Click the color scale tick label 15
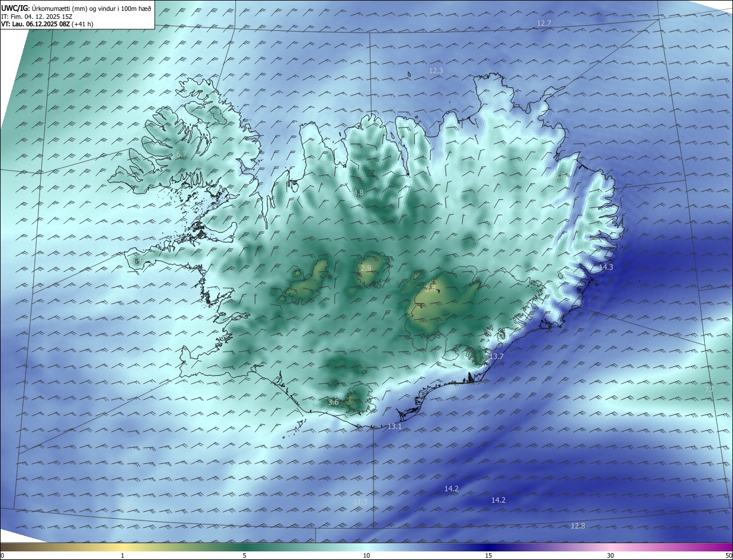 click(488, 555)
